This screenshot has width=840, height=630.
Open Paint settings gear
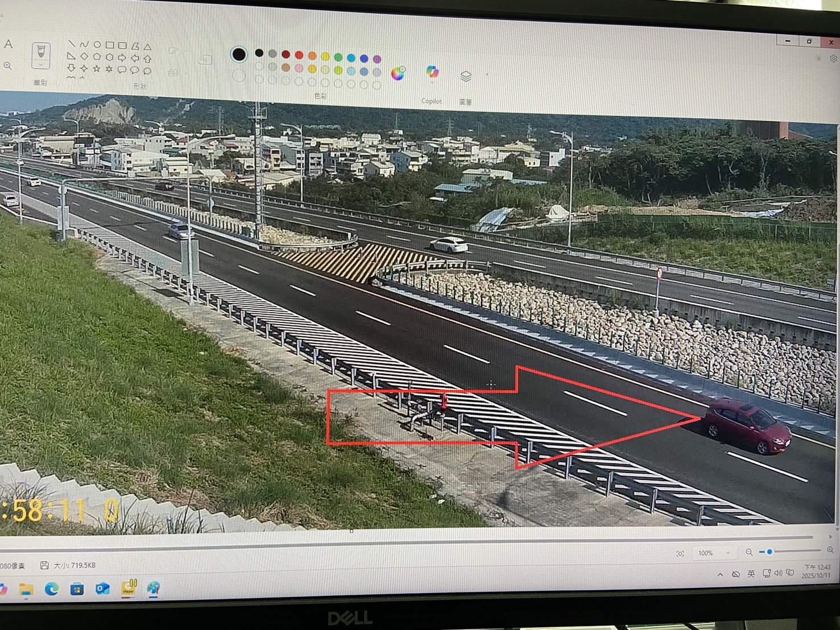(x=833, y=59)
